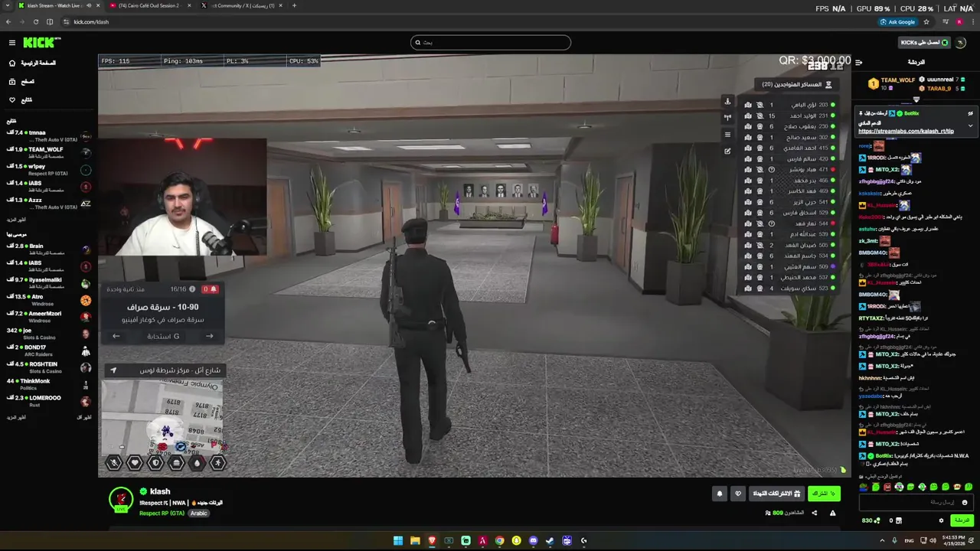This screenshot has width=980, height=551.
Task: Open the KICKs purchase button in the header
Action: 924,43
